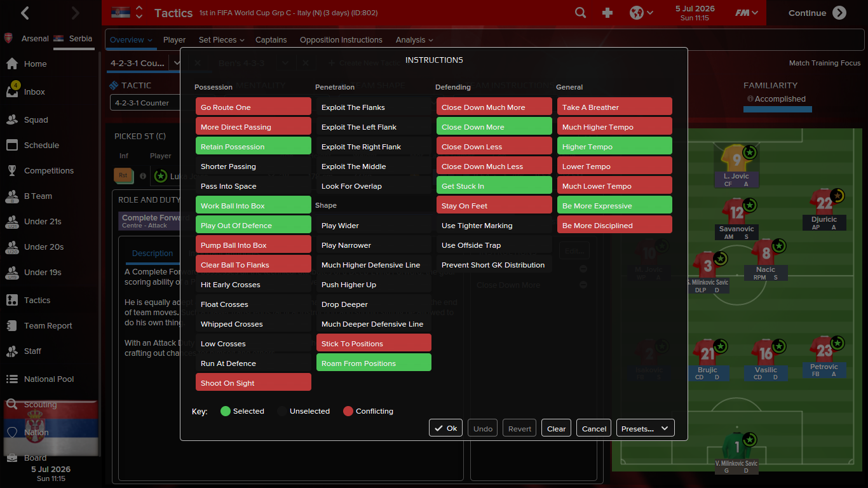Open the Presets dropdown
The height and width of the screenshot is (488, 868).
click(646, 428)
